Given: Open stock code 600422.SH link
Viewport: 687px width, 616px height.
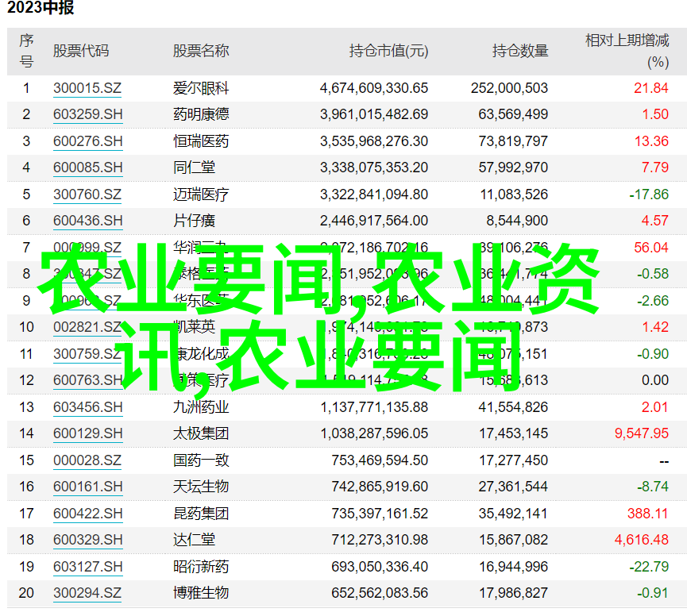Looking at the screenshot, I should [x=87, y=513].
